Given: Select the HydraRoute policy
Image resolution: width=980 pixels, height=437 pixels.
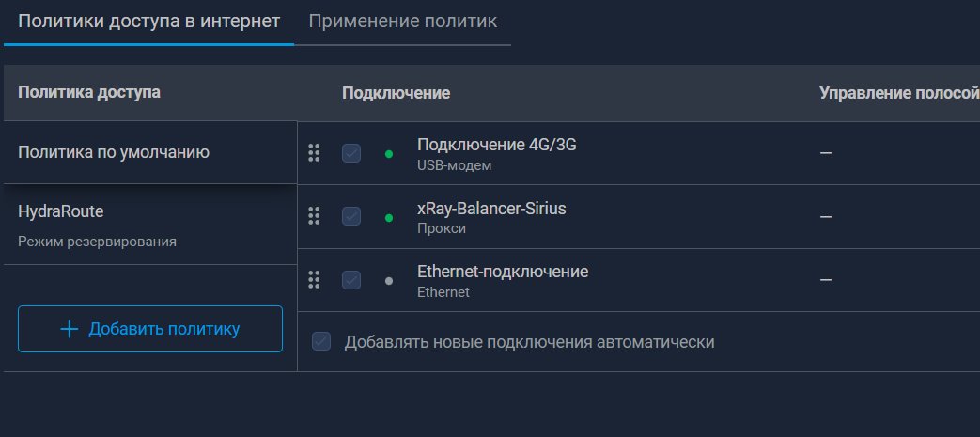Looking at the screenshot, I should (61, 211).
